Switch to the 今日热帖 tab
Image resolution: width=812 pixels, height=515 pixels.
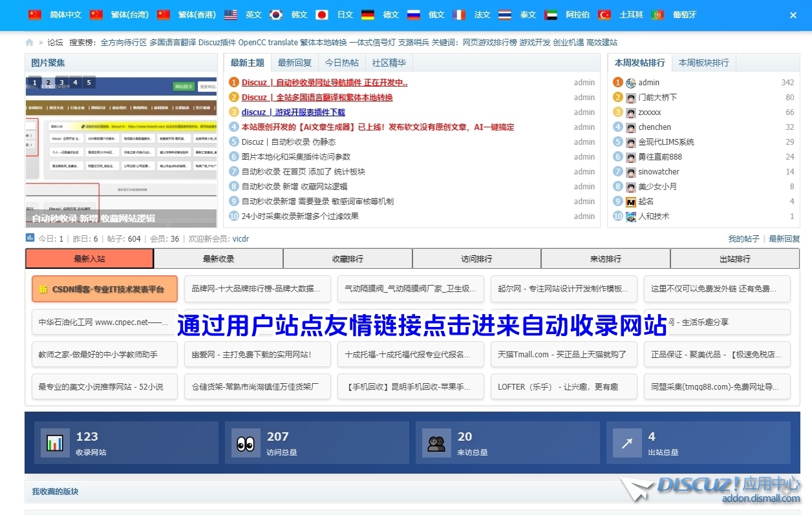point(341,63)
